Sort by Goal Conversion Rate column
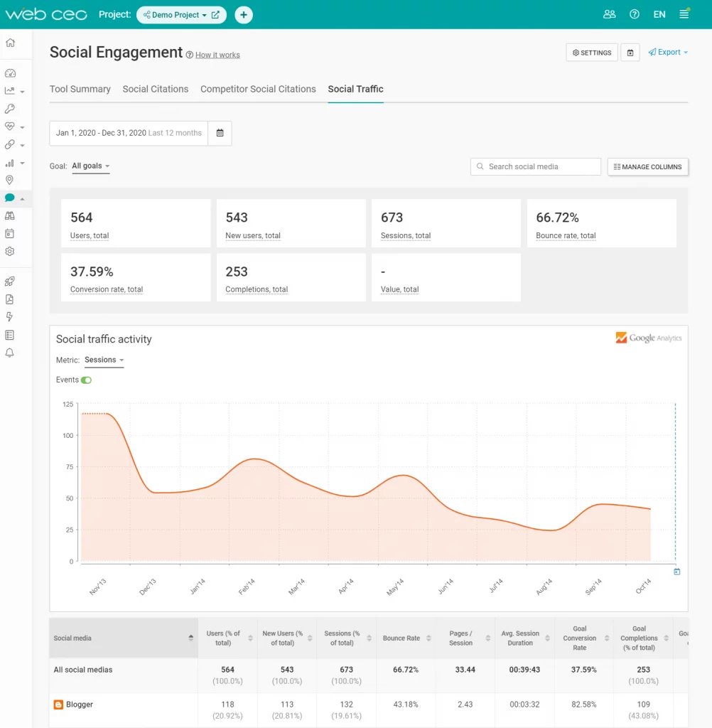 (x=584, y=638)
